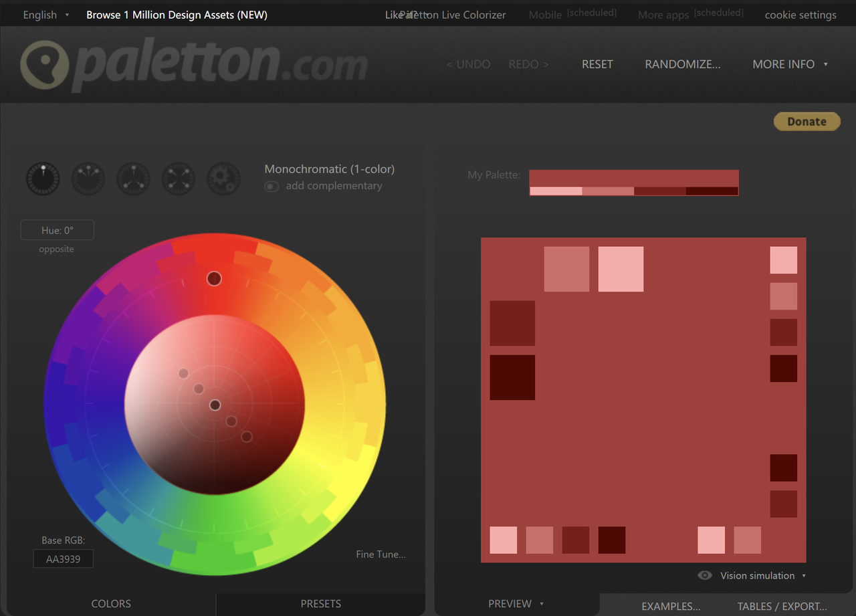The height and width of the screenshot is (616, 856).
Task: Select the Adjacent colors scheme icon
Action: 88,179
